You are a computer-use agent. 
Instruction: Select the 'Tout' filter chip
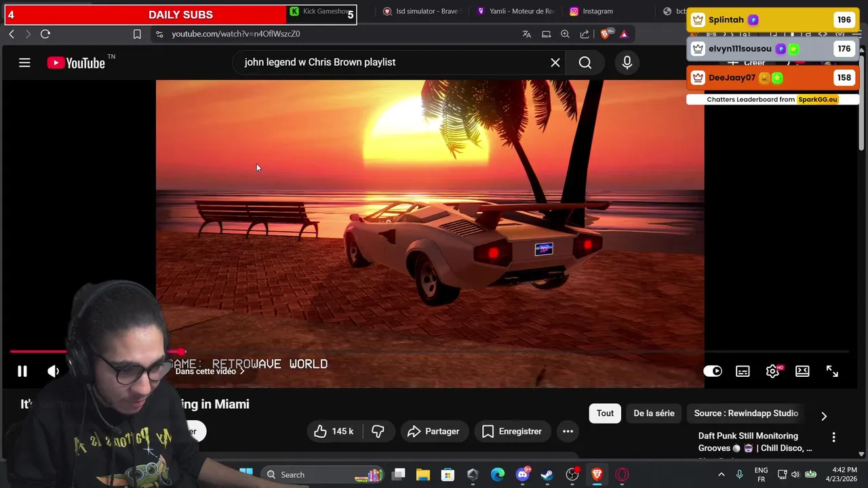[x=605, y=413]
